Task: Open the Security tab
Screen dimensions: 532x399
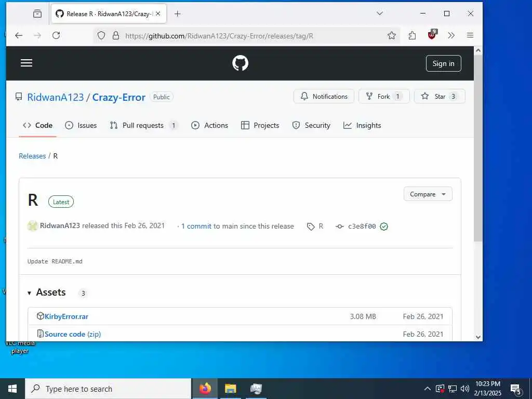Action: coord(311,126)
